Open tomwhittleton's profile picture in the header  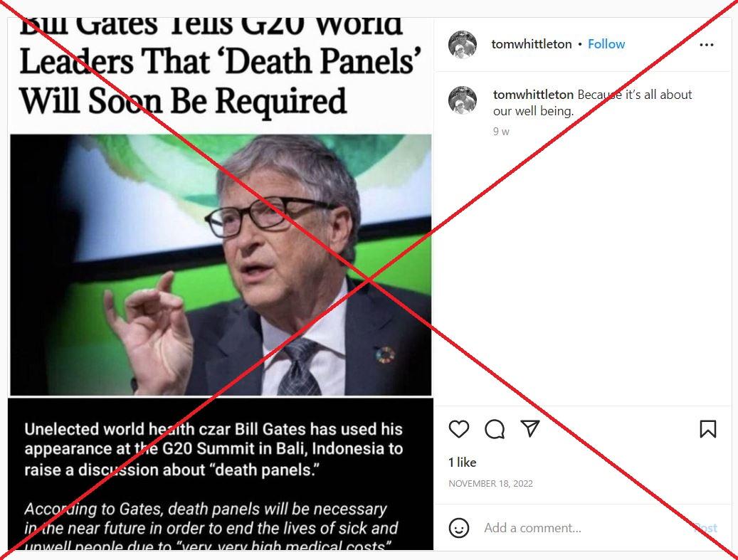click(462, 45)
